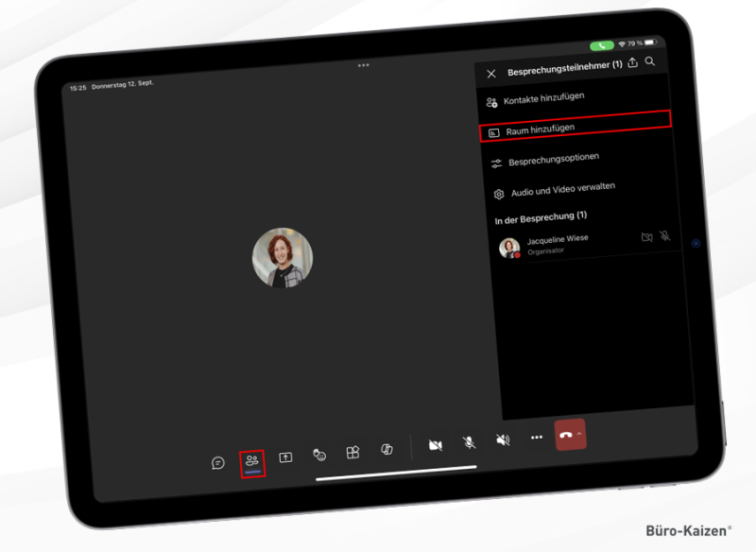
Task: Close the participants panel with X
Action: pyautogui.click(x=490, y=73)
